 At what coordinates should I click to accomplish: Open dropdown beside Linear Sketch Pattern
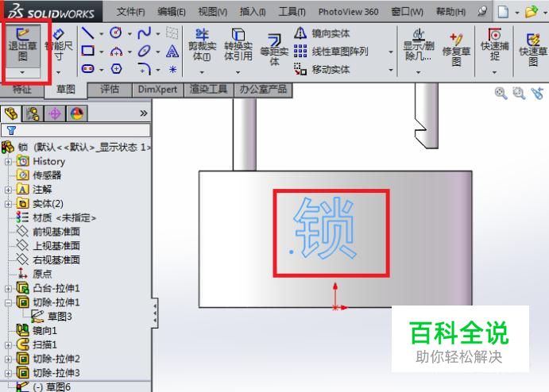tap(391, 52)
